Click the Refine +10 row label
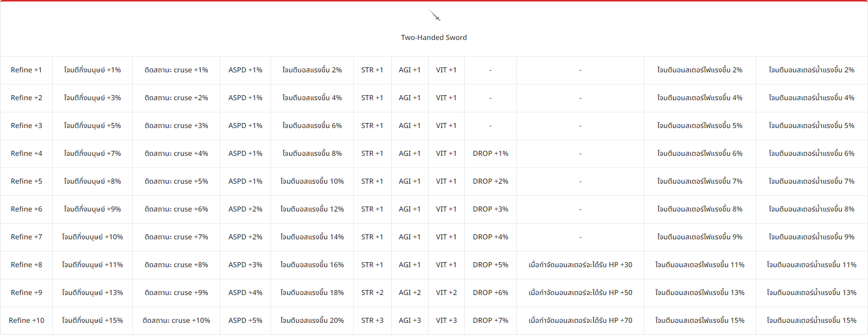 coord(26,320)
